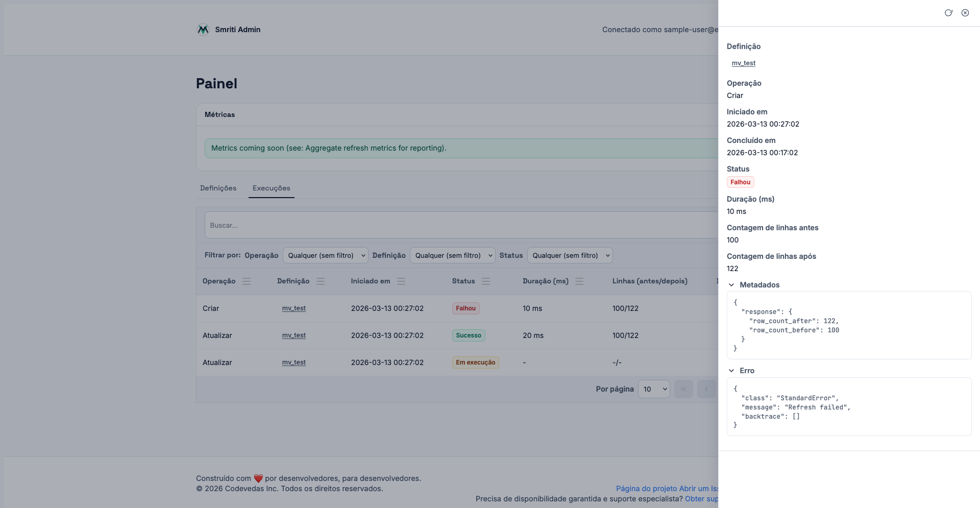Switch to the Definições tab
The width and height of the screenshot is (980, 508).
coord(218,188)
